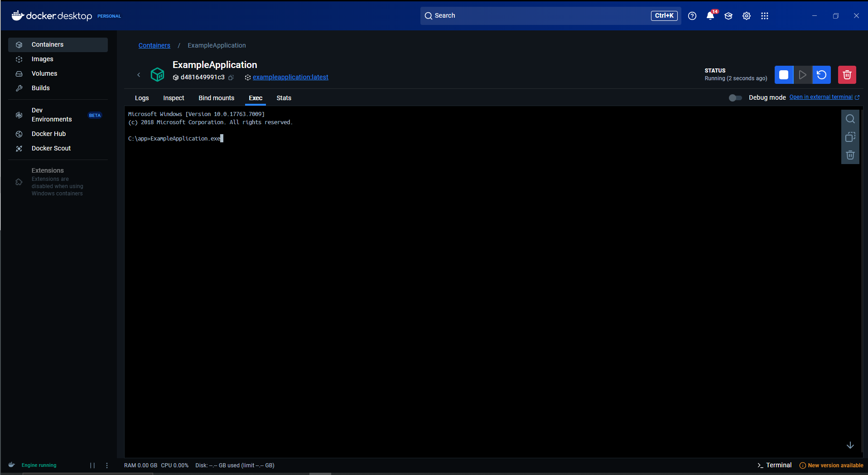Click the Ctrl+K shortcut badge
This screenshot has width=868, height=475.
pyautogui.click(x=664, y=15)
